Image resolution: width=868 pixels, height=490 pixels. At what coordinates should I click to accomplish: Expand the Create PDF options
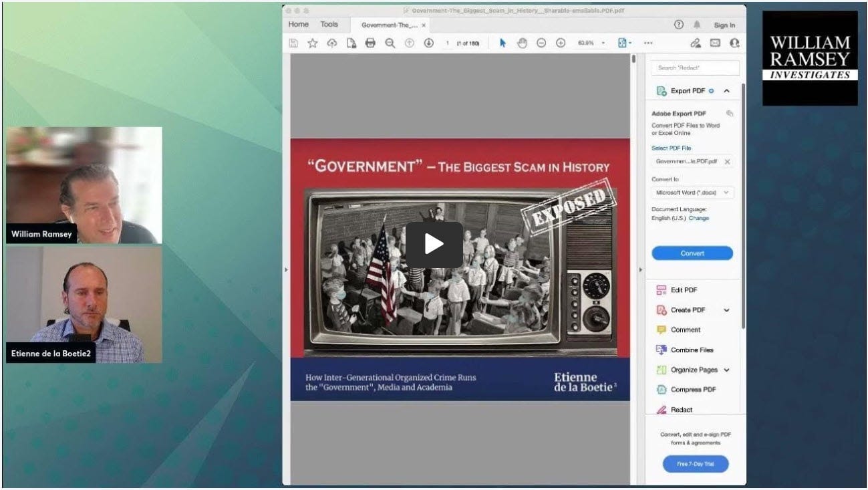[726, 310]
